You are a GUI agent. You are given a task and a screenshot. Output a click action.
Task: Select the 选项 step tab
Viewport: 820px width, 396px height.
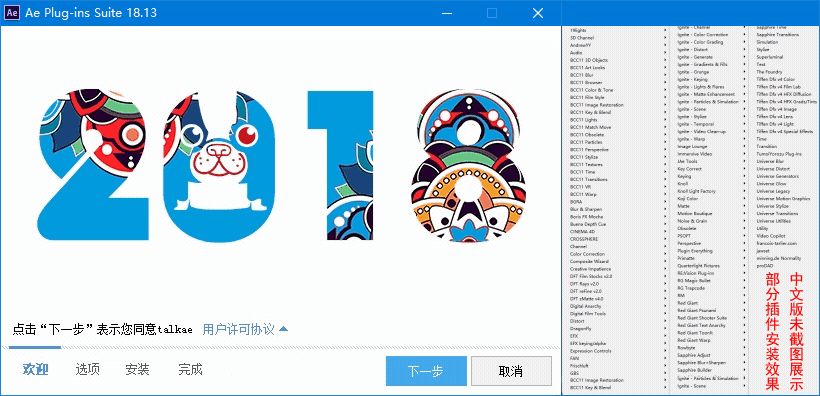(87, 370)
